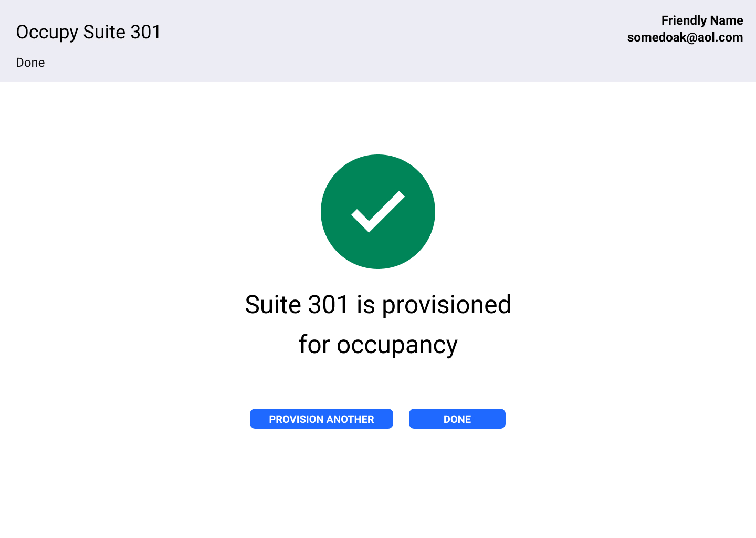The image size is (756, 538).
Task: Click the somedoak@aol.com email address
Action: (685, 37)
